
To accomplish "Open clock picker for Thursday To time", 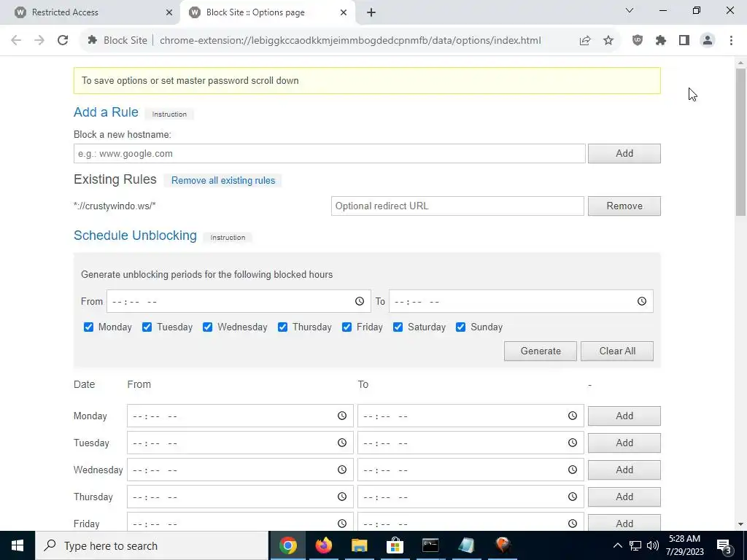I will click(573, 497).
